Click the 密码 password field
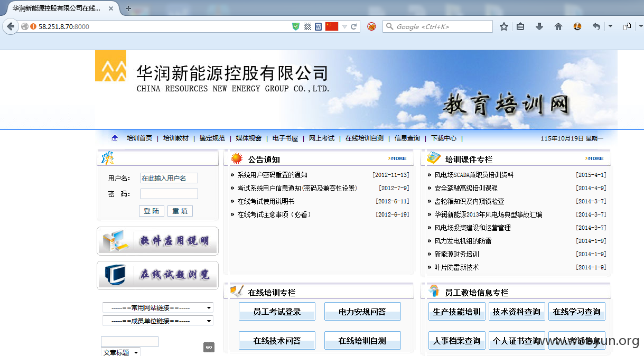 pos(169,194)
